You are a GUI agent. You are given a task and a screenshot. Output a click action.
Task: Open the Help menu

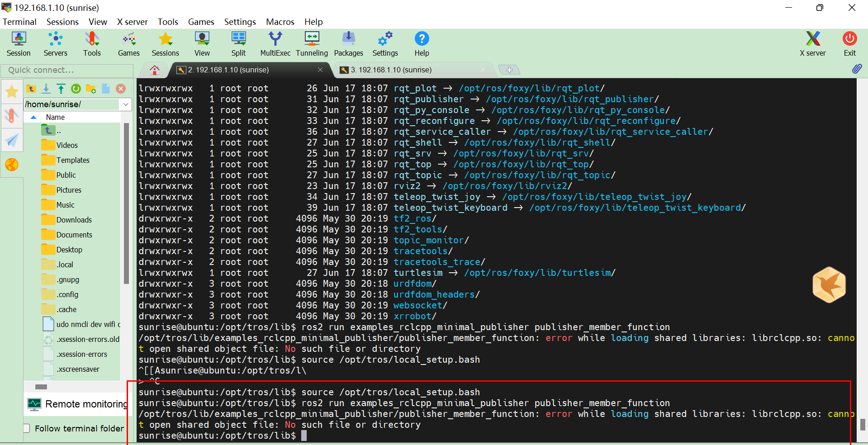click(x=313, y=22)
